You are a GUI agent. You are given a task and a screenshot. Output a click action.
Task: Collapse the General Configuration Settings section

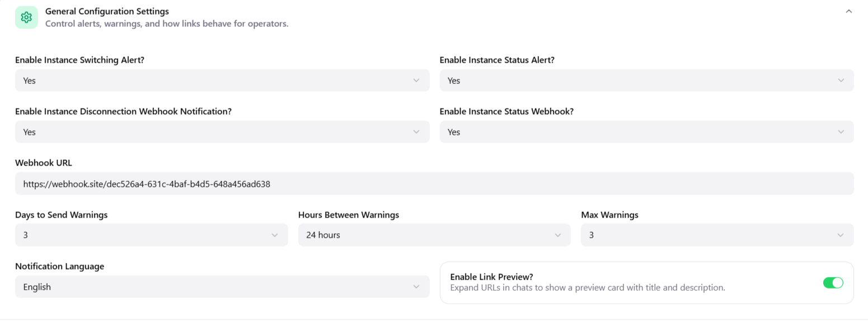848,11
